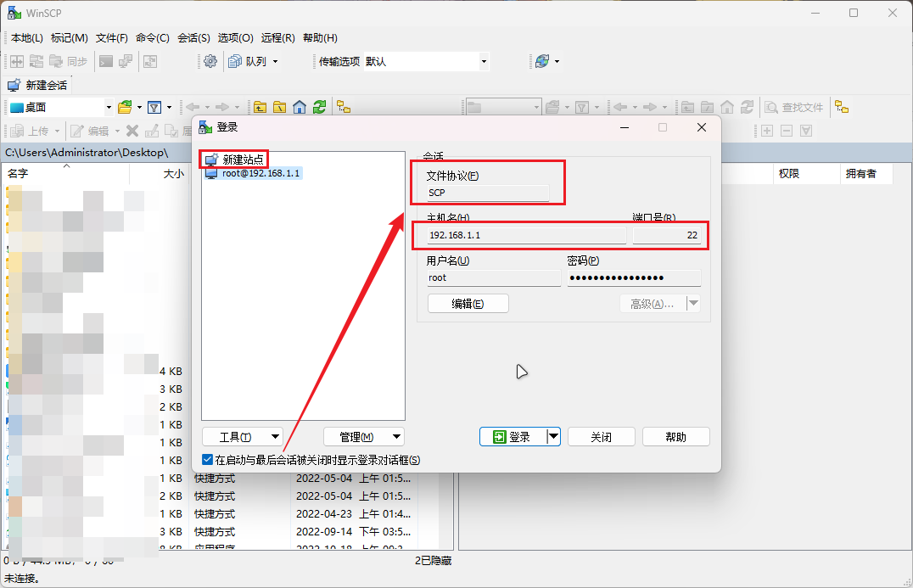Expand the 队列 queue dropdown arrow

tap(276, 61)
